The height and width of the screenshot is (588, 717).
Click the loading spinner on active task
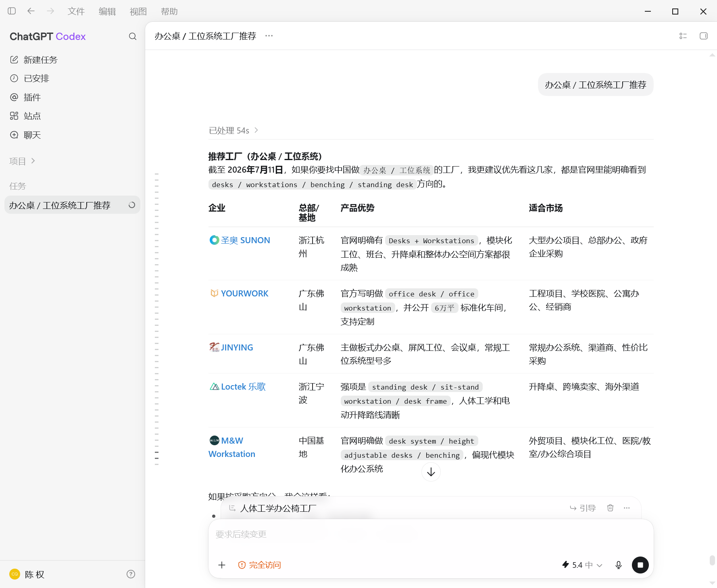tap(132, 205)
